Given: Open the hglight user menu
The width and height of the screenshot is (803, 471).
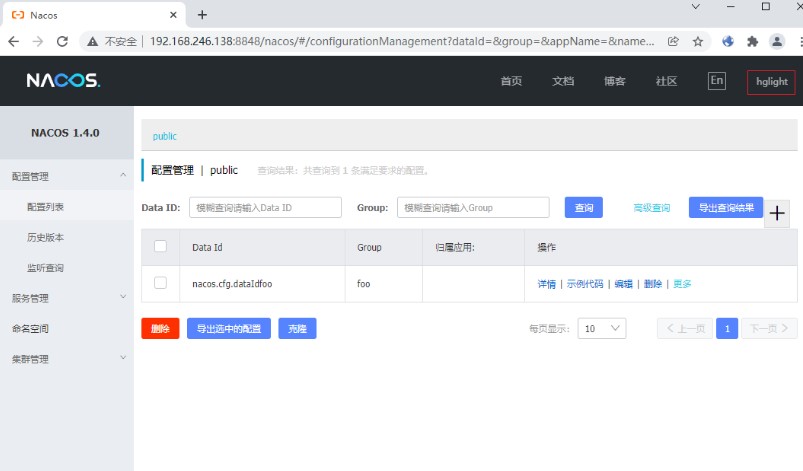Looking at the screenshot, I should [x=771, y=82].
